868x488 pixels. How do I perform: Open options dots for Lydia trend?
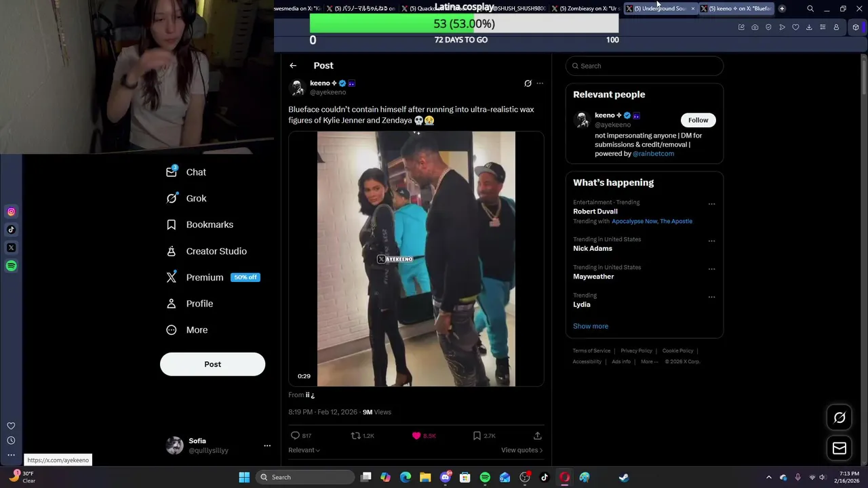click(x=711, y=296)
